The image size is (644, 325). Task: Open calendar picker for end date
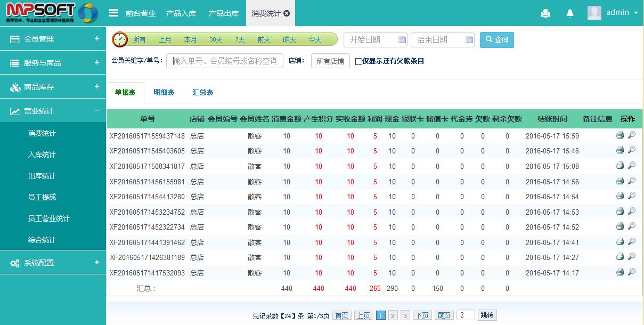coord(469,40)
